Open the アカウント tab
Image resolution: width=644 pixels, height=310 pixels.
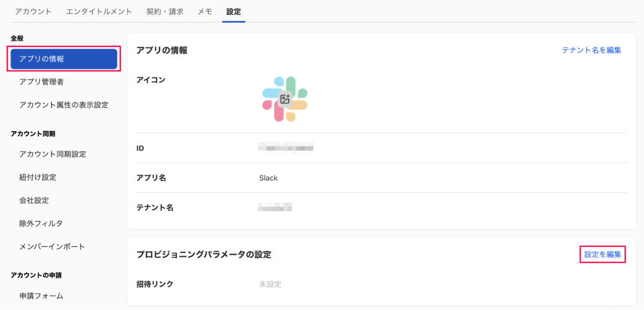tap(33, 12)
